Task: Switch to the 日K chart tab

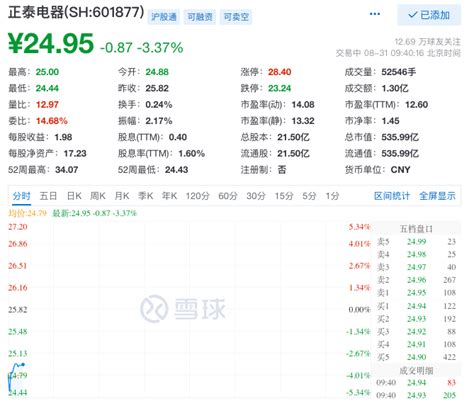Action: coord(74,196)
